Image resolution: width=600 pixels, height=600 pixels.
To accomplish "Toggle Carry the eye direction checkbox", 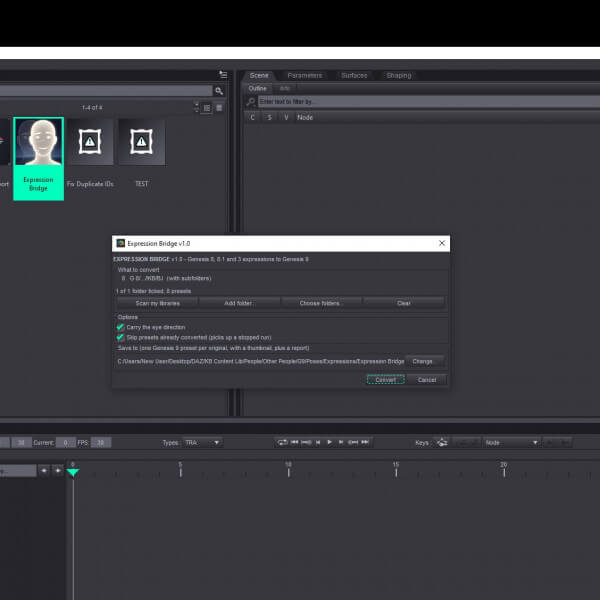I will point(121,327).
